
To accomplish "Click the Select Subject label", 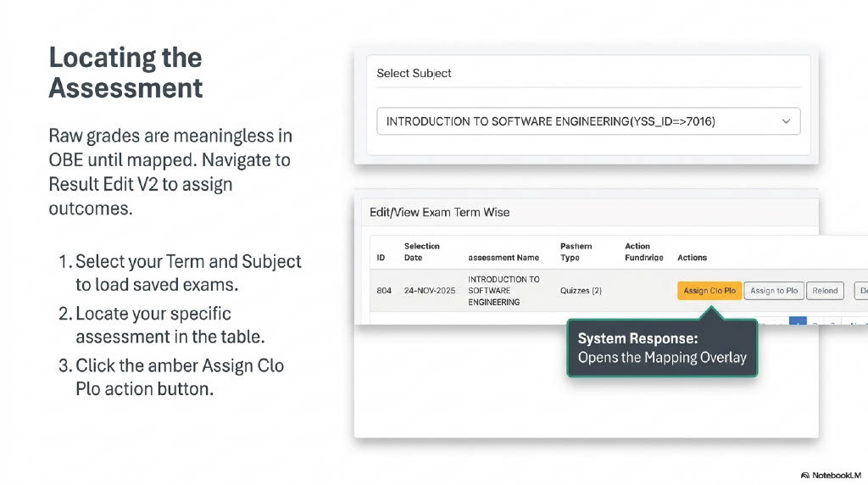I will [x=414, y=73].
